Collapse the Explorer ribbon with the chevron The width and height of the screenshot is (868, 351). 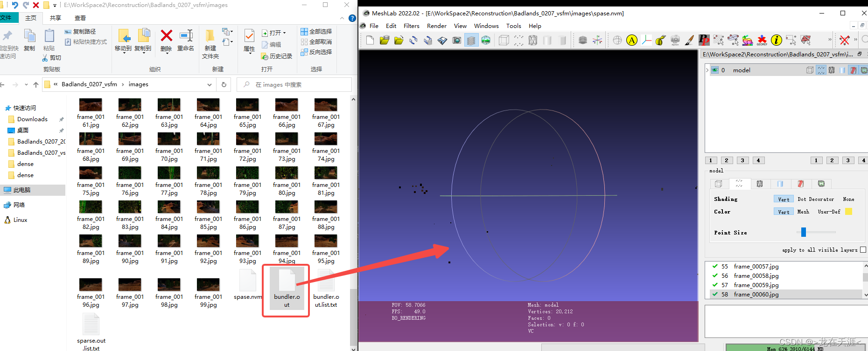click(x=342, y=18)
